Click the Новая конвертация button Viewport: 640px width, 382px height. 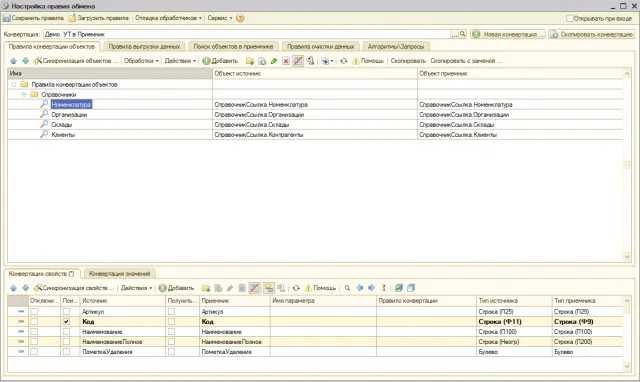(x=508, y=35)
